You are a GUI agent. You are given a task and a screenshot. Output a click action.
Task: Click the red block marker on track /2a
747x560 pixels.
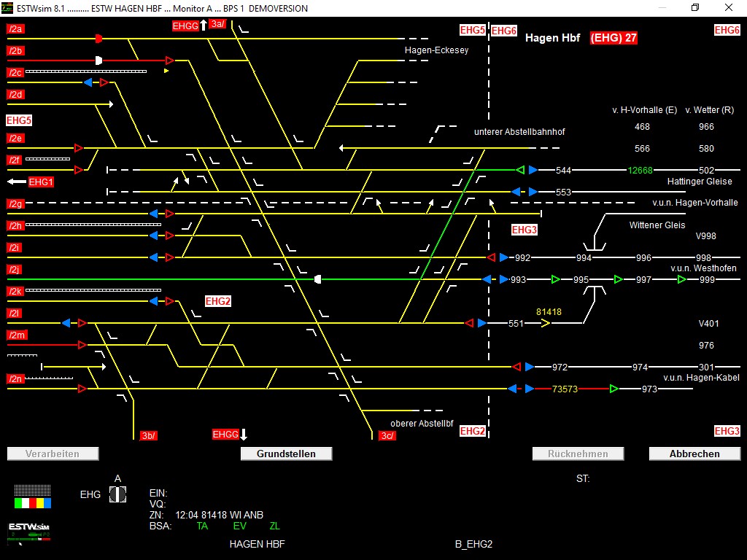point(98,39)
